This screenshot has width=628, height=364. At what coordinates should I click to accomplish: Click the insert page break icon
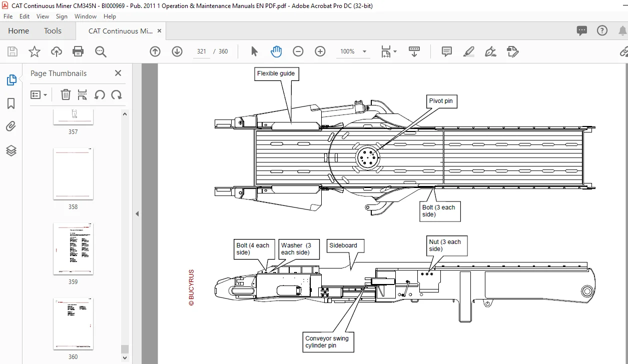click(x=83, y=94)
